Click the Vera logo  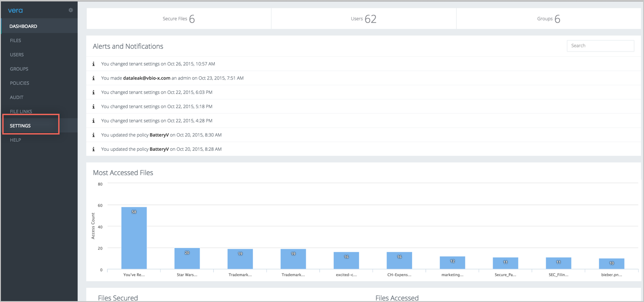pos(15,10)
